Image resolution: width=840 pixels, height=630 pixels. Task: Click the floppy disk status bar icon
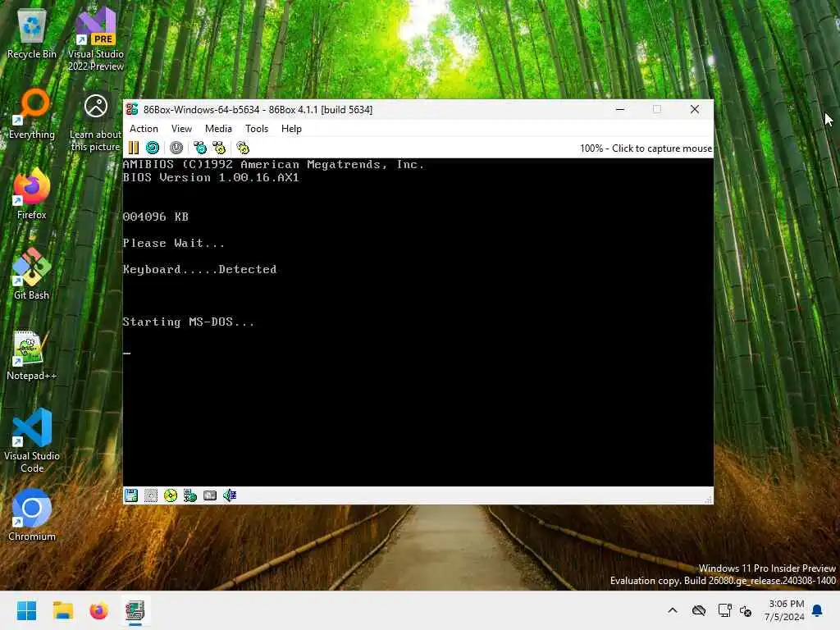(131, 495)
